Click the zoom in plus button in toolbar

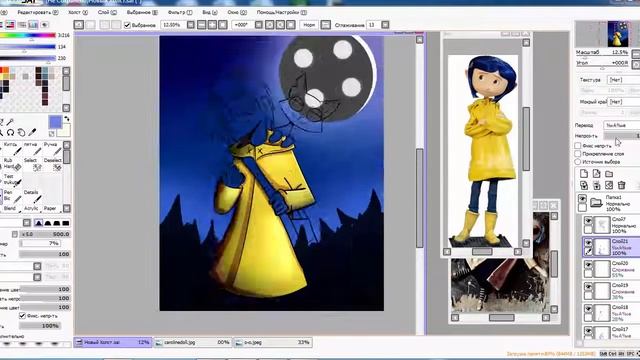212,25
